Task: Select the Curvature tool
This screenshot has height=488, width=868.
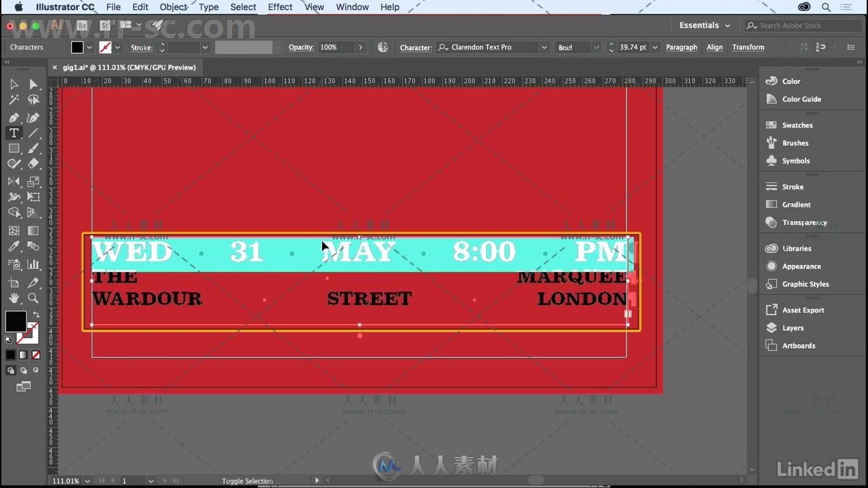Action: point(33,117)
